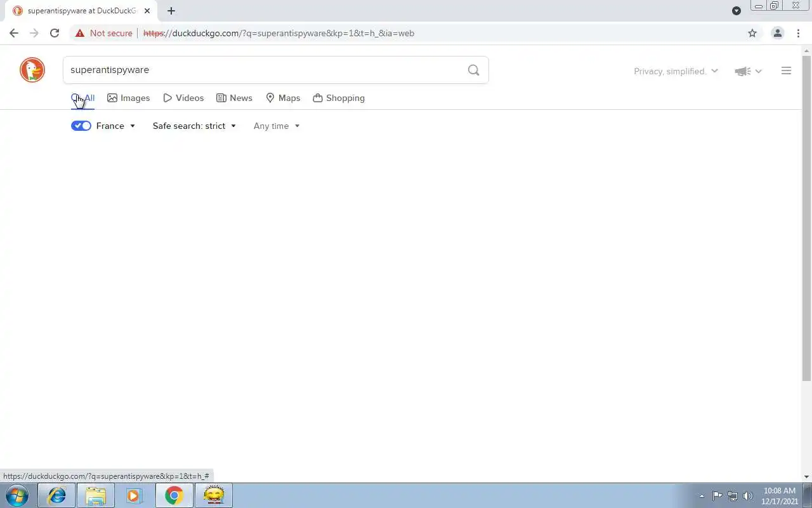Click the search magnifier button
The height and width of the screenshot is (508, 812).
pyautogui.click(x=473, y=70)
